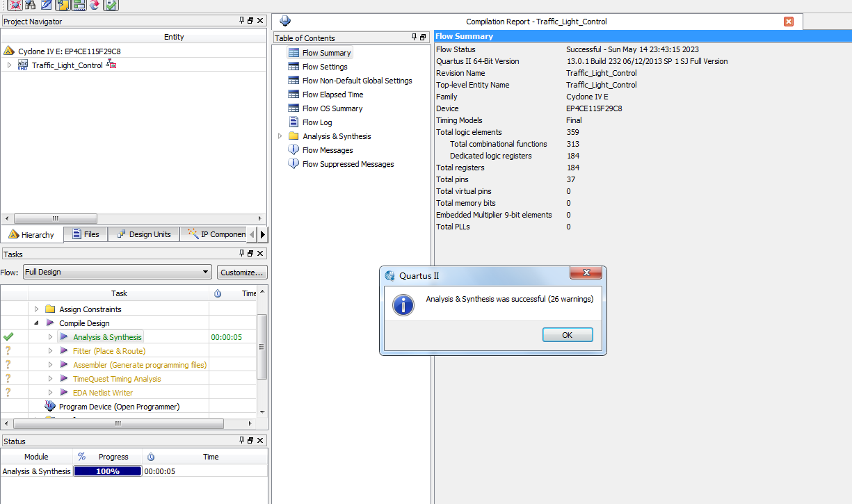
Task: Switch to the Design Units tab
Action: click(x=143, y=234)
